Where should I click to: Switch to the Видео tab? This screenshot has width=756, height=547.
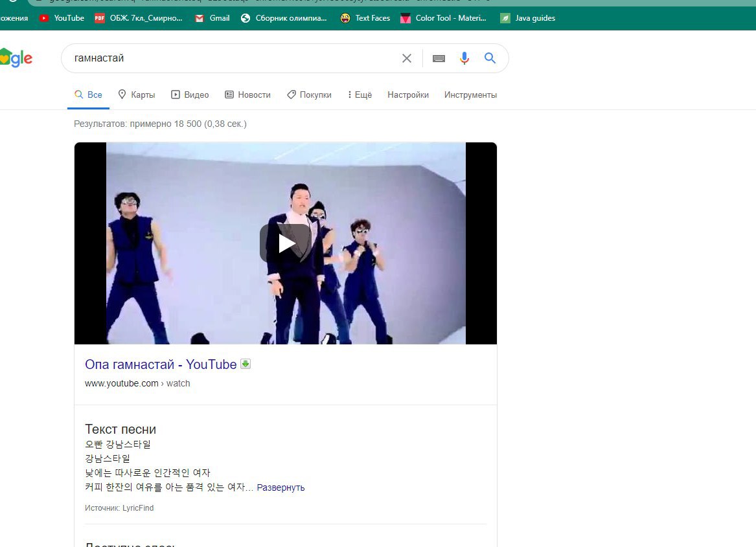click(x=190, y=95)
